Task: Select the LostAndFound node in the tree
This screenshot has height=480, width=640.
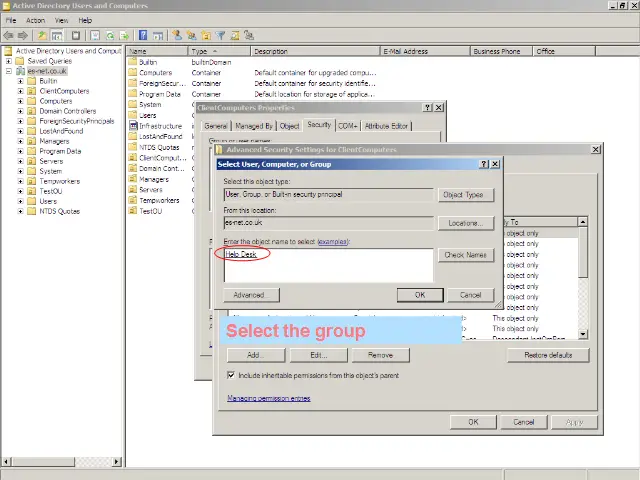Action: tap(61, 131)
